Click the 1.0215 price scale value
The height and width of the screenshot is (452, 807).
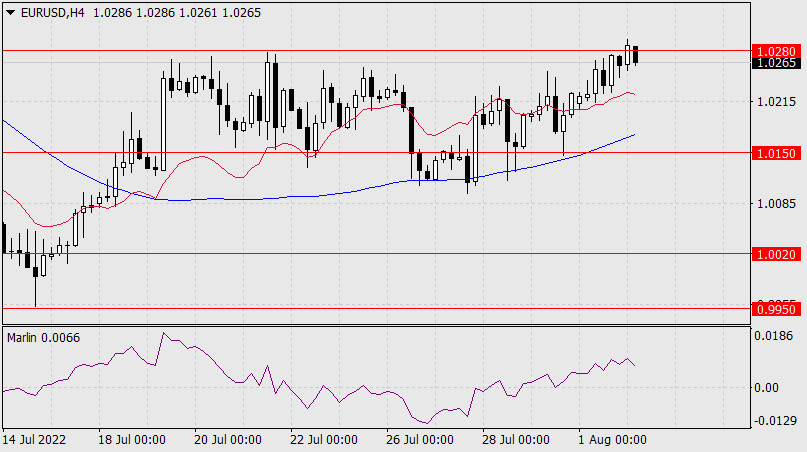coord(777,102)
